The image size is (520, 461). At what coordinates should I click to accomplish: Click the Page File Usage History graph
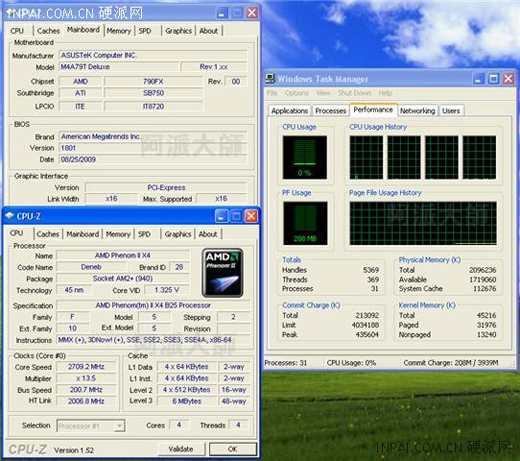pyautogui.click(x=423, y=223)
